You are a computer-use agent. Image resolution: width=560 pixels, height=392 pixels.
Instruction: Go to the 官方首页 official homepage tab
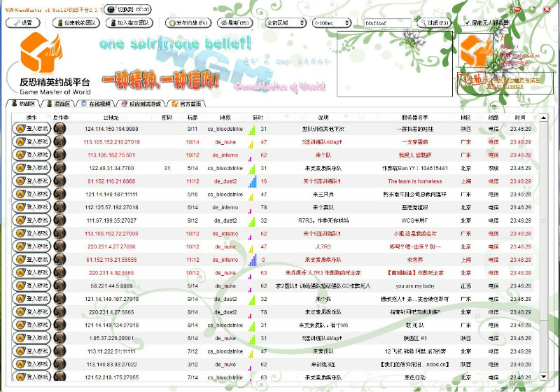[x=190, y=104]
